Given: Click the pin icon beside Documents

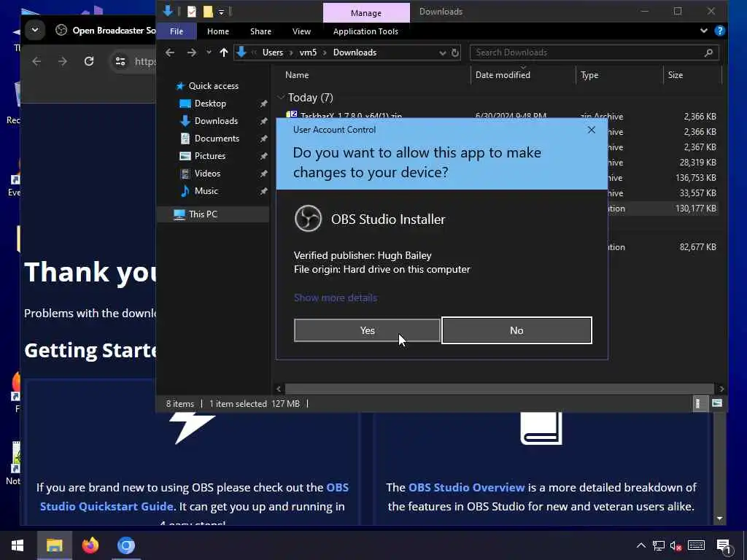Looking at the screenshot, I should (263, 139).
